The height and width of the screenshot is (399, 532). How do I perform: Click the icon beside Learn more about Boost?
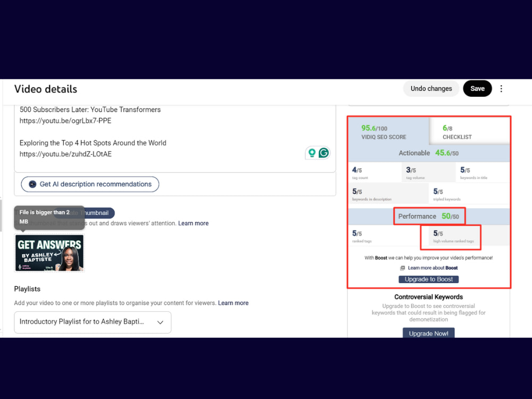click(402, 268)
